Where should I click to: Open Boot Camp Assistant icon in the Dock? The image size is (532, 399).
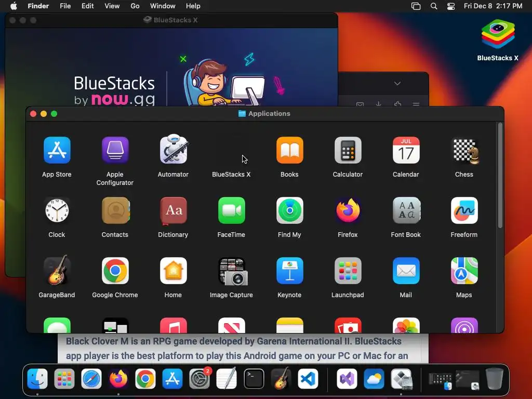point(402,379)
